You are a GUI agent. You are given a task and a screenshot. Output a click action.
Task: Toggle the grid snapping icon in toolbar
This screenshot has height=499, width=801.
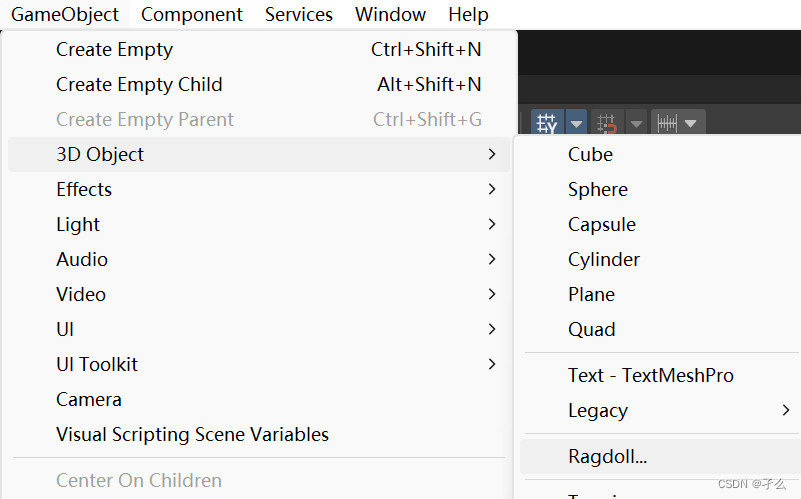546,124
